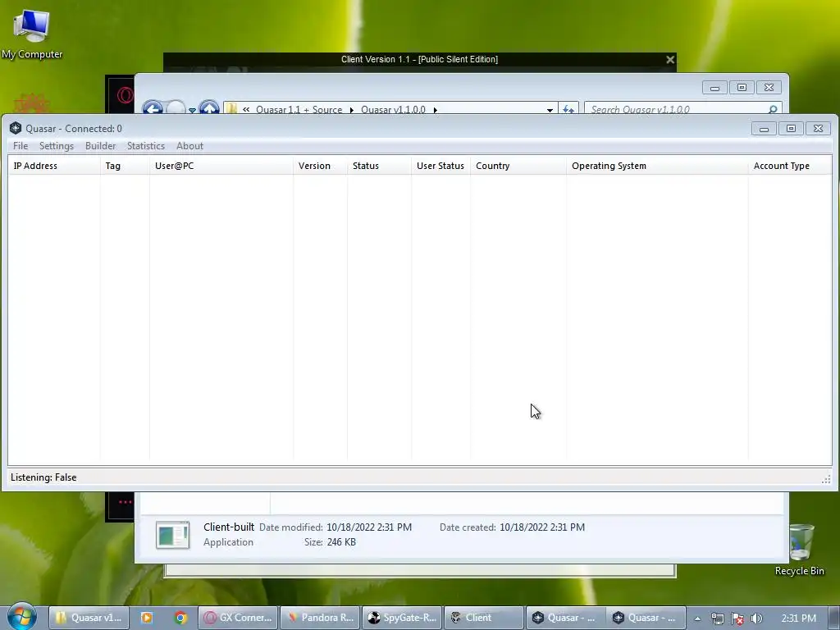The height and width of the screenshot is (630, 840).
Task: Click Google Chrome taskbar icon
Action: [180, 618]
